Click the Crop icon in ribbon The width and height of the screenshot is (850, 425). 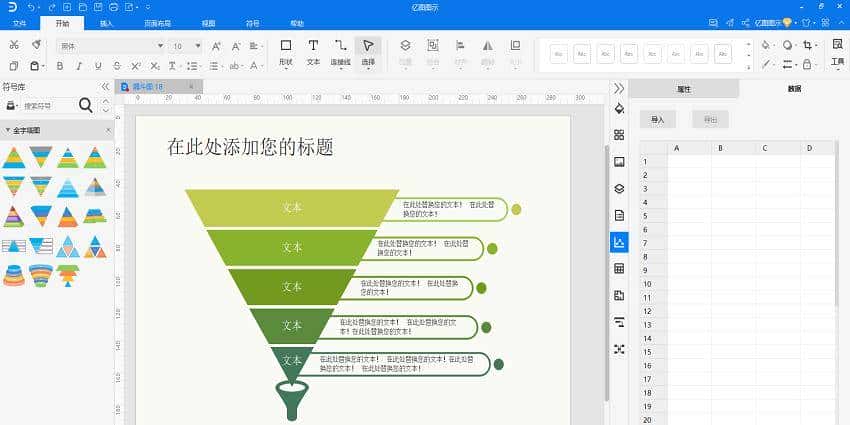pyautogui.click(x=808, y=45)
